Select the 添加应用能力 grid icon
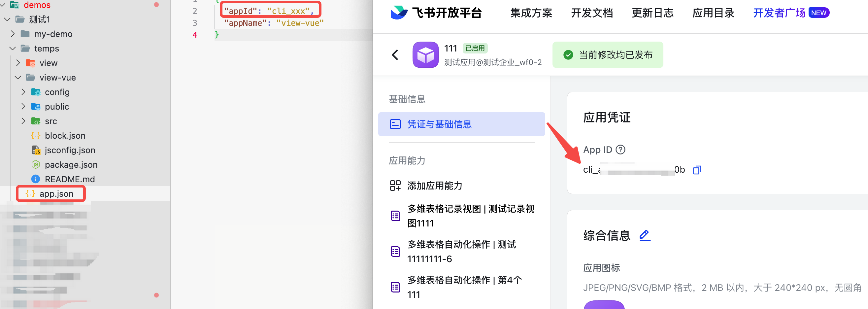The image size is (868, 309). tap(395, 186)
